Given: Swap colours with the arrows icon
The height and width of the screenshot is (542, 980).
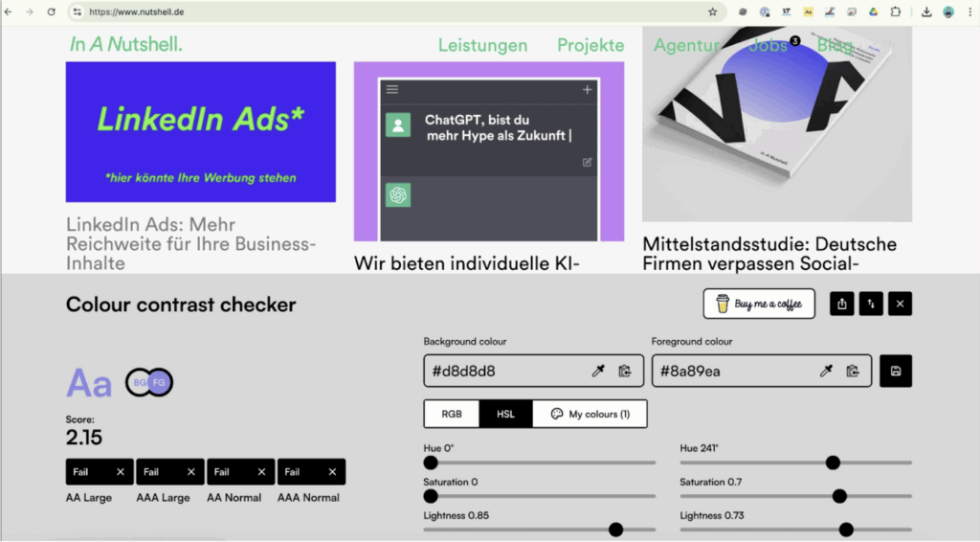Looking at the screenshot, I should [x=871, y=304].
